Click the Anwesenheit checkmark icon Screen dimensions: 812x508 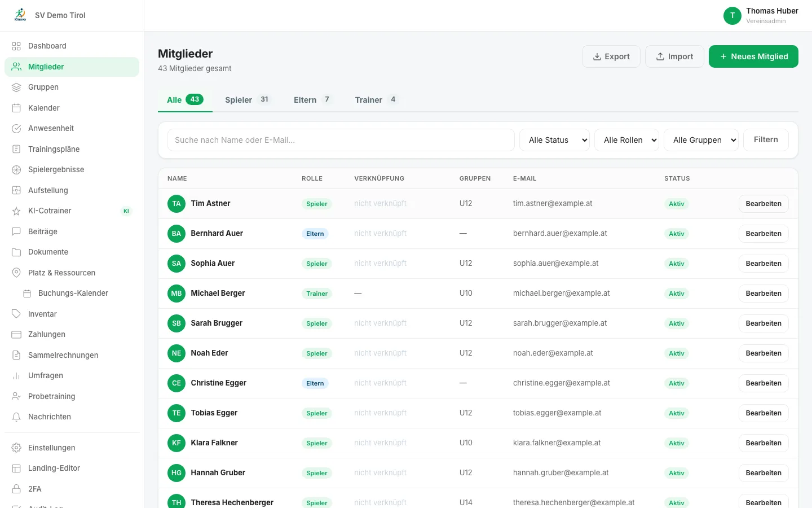point(16,129)
